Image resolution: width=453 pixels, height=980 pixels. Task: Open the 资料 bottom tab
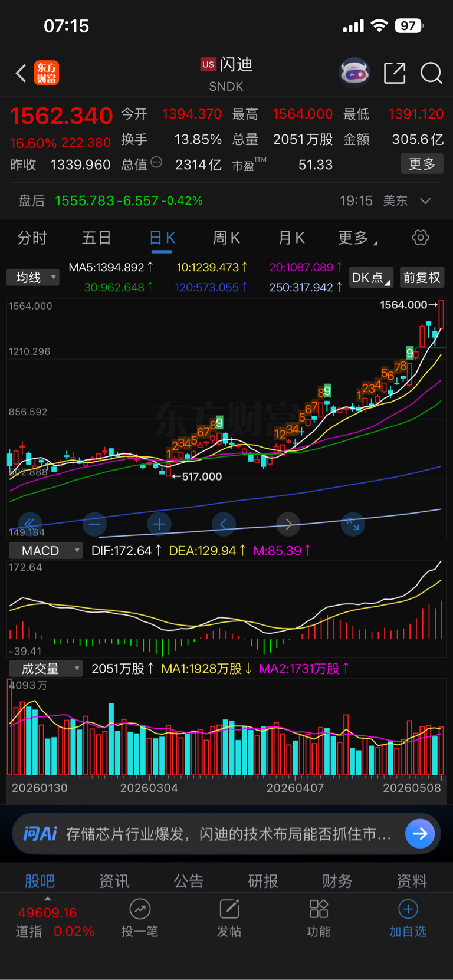pyautogui.click(x=412, y=881)
